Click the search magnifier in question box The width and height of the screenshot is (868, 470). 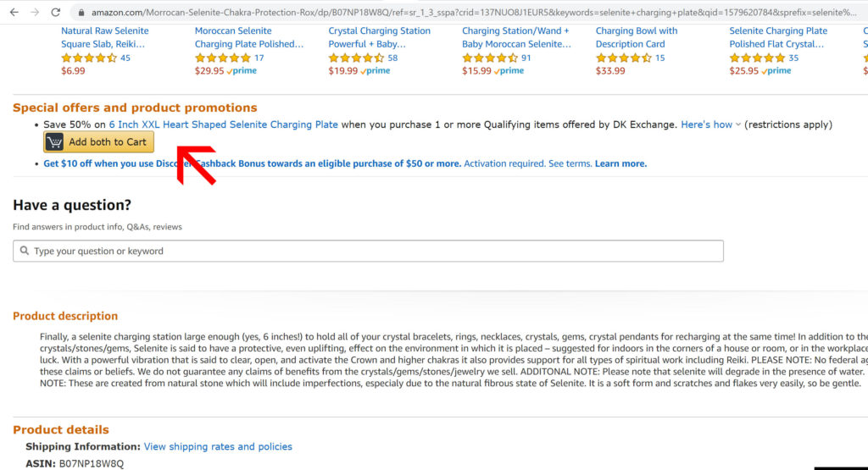tap(25, 251)
